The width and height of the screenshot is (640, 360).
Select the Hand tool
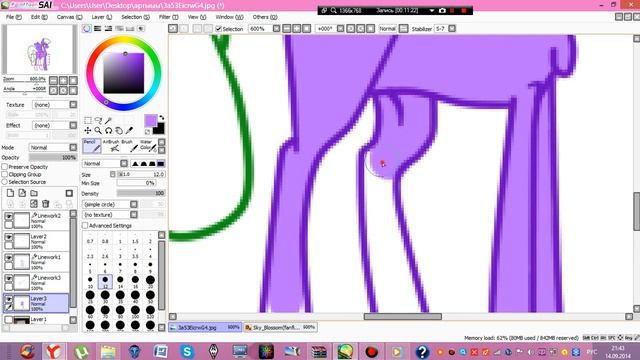tap(119, 131)
